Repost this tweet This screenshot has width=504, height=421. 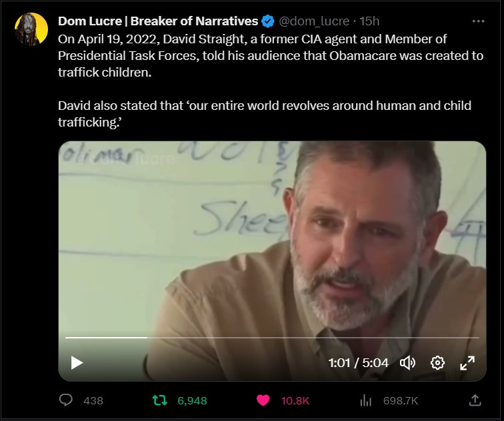point(160,400)
